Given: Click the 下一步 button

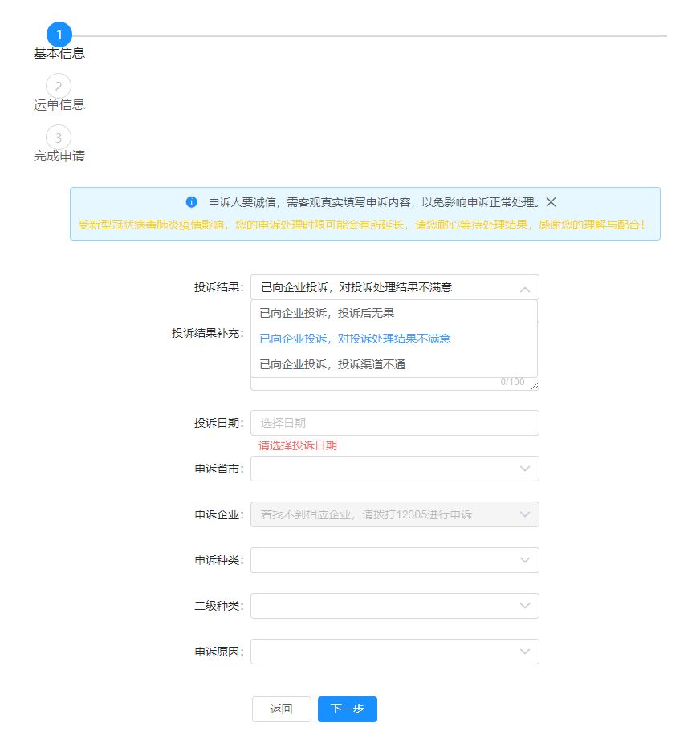Looking at the screenshot, I should pos(347,709).
